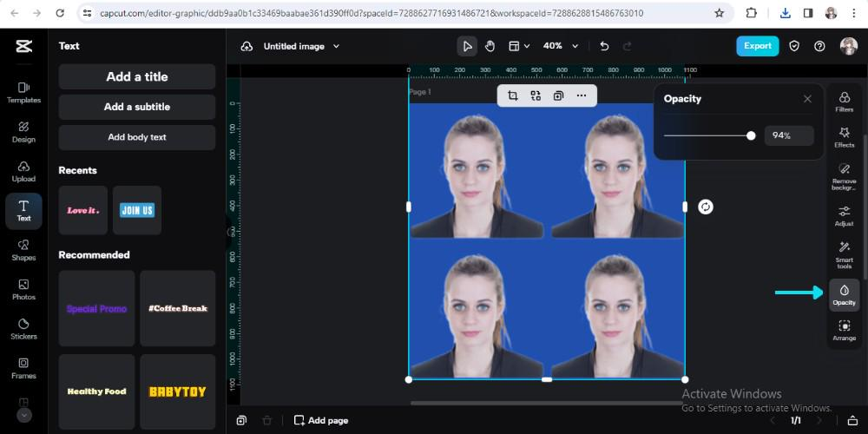Open the Arrange tool
The image size is (868, 434).
845,331
